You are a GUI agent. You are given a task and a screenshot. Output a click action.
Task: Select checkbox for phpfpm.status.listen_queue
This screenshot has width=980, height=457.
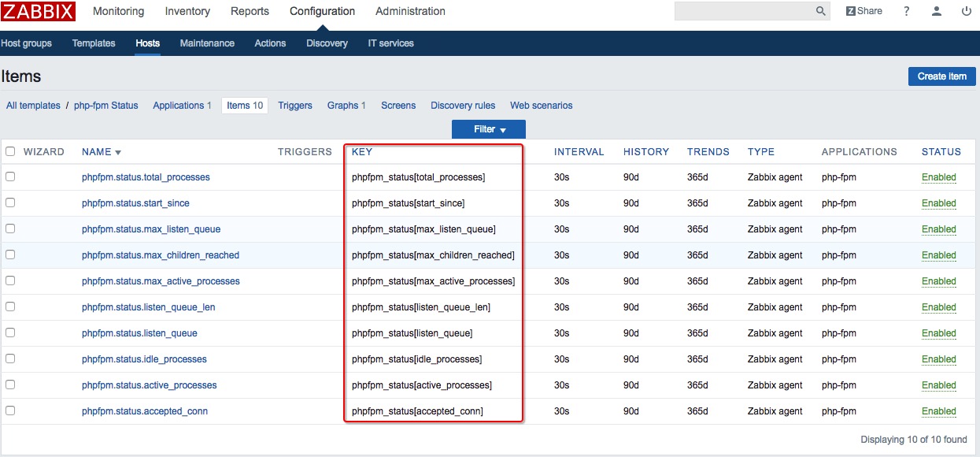tap(10, 333)
